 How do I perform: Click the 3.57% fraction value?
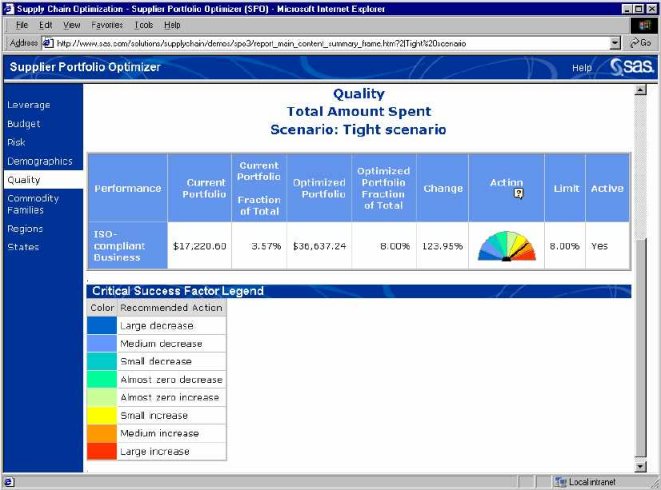click(266, 246)
